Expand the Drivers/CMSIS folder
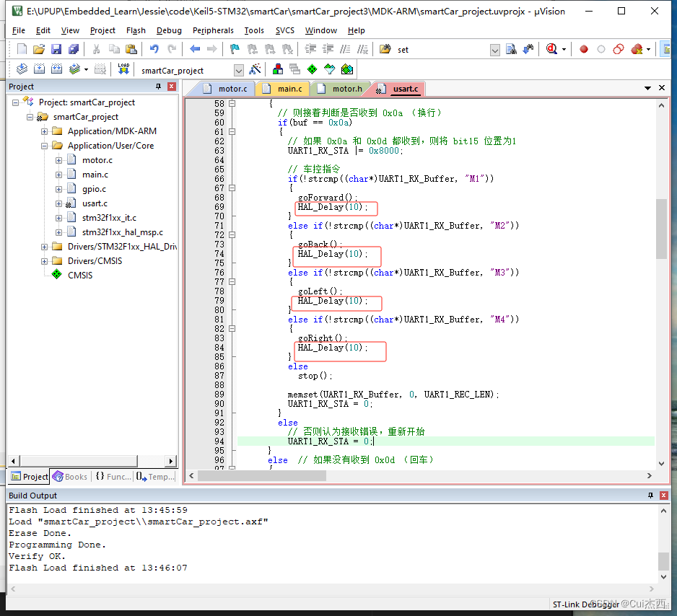Screen dimensions: 677x616 click(44, 261)
